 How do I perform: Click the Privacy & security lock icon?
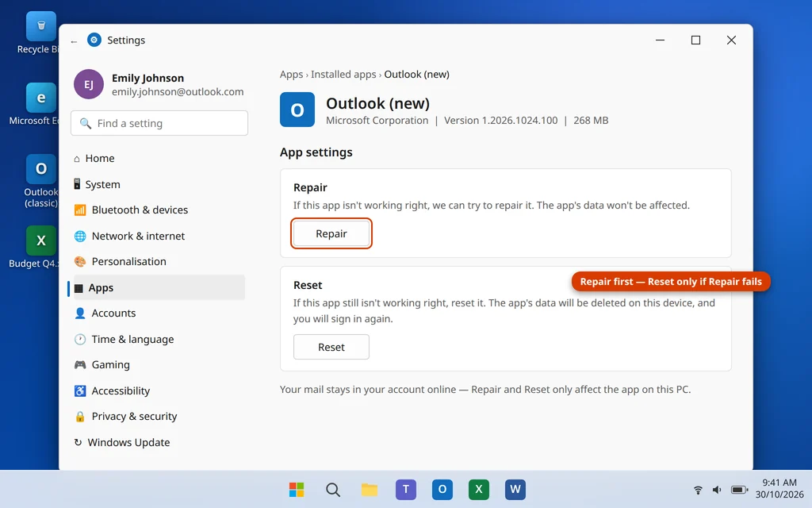pos(80,416)
